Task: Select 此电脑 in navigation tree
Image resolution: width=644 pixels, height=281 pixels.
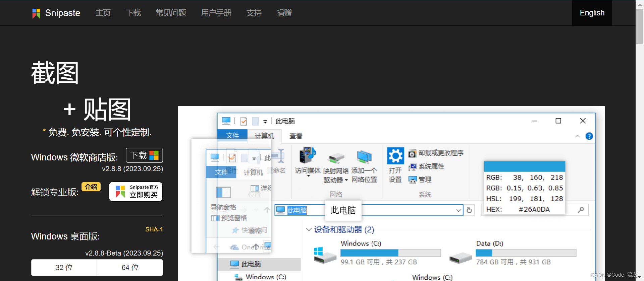Action: [x=260, y=264]
